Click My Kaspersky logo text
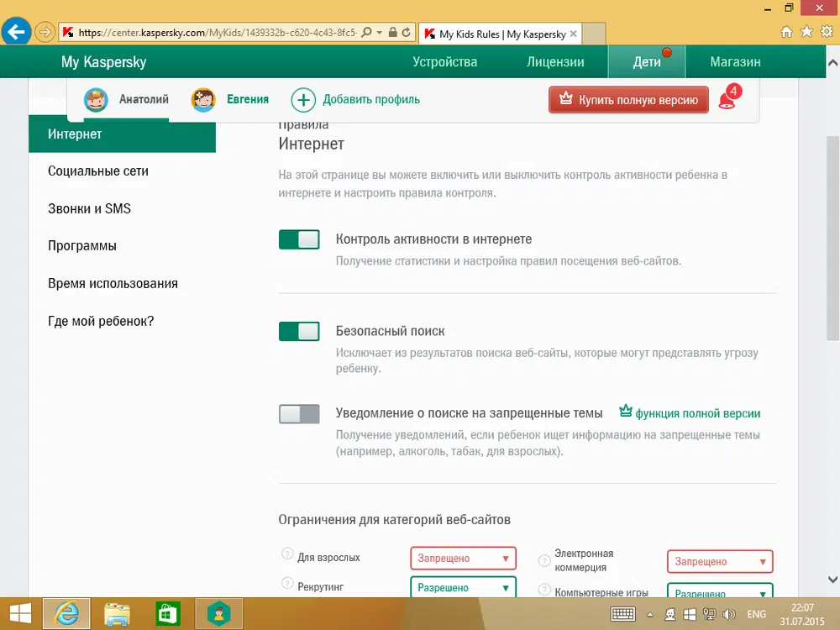The image size is (840, 630). pos(103,61)
